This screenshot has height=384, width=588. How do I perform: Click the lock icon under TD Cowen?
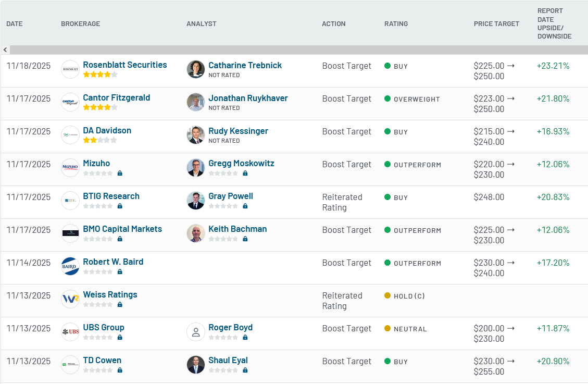point(120,370)
